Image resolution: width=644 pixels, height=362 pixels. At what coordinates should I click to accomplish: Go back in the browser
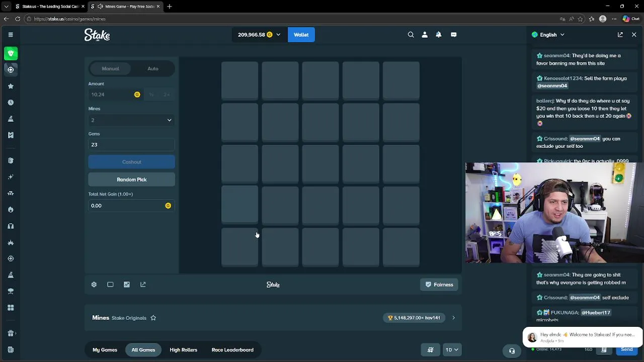pos(6,19)
